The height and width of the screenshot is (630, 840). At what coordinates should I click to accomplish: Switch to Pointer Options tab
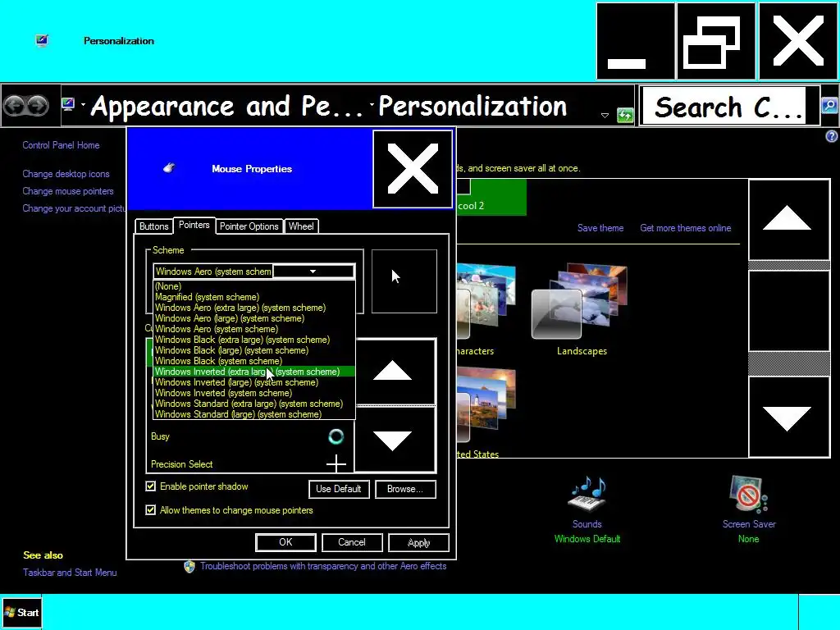[x=249, y=226]
